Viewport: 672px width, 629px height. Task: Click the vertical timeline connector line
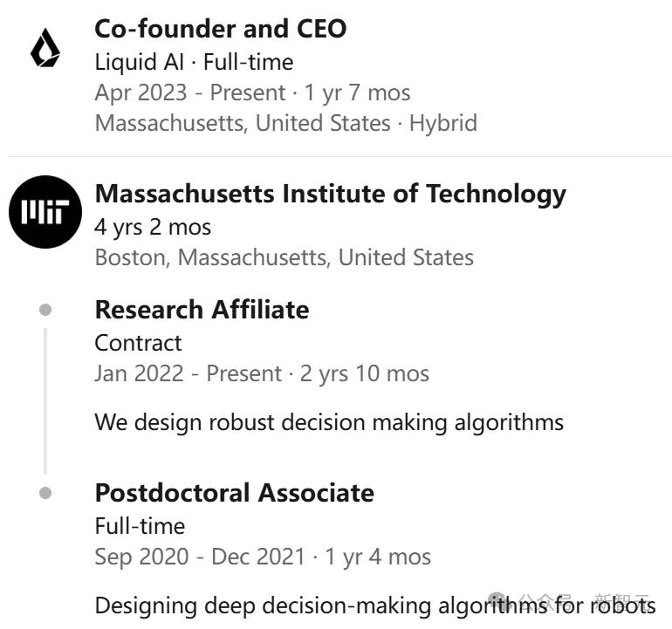pyautogui.click(x=45, y=401)
